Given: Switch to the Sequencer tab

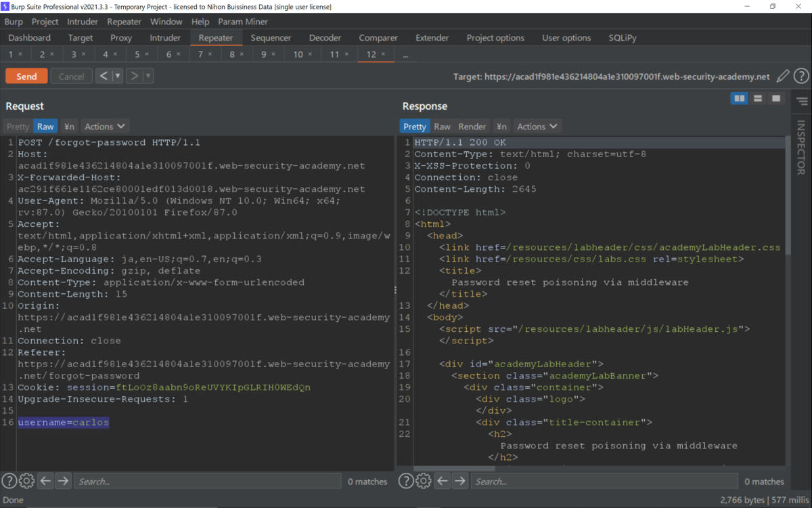Looking at the screenshot, I should coord(271,38).
